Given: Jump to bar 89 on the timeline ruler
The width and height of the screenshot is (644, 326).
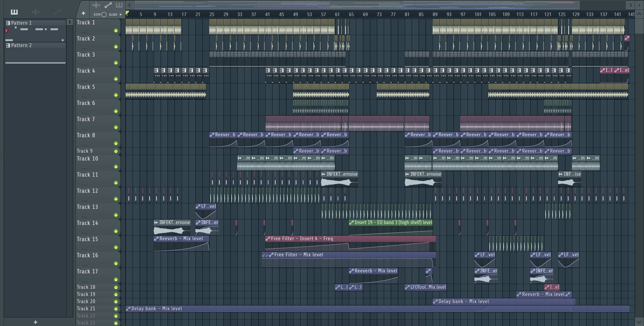Looking at the screenshot, I should tap(435, 15).
